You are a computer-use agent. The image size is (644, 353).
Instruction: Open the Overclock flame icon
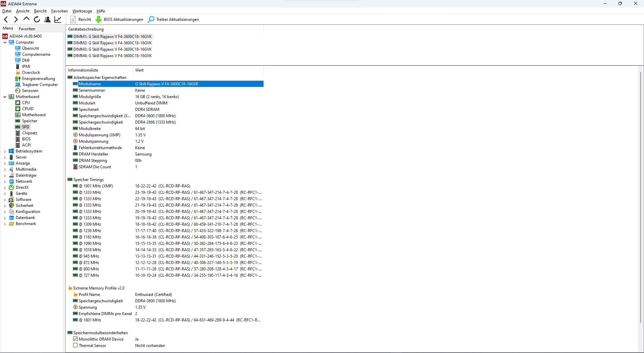[x=18, y=73]
